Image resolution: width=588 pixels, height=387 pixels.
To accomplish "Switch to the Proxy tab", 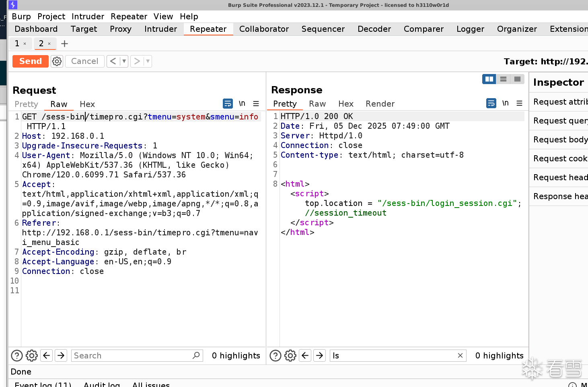I will [x=121, y=29].
